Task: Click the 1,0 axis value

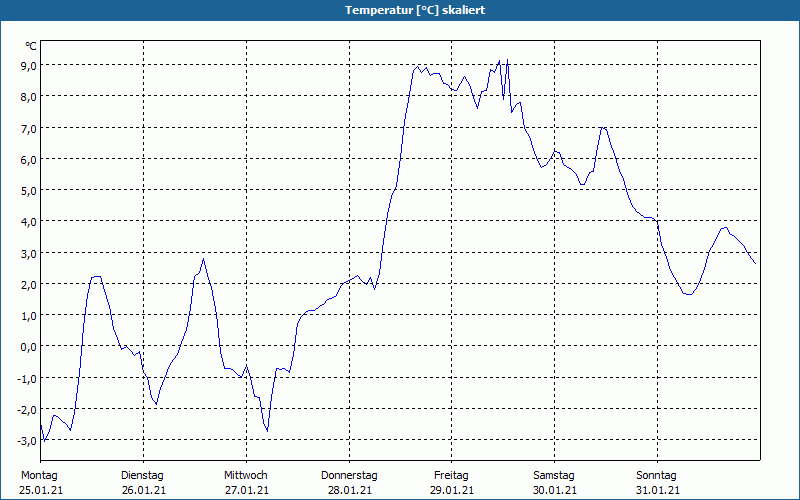Action: pyautogui.click(x=29, y=315)
